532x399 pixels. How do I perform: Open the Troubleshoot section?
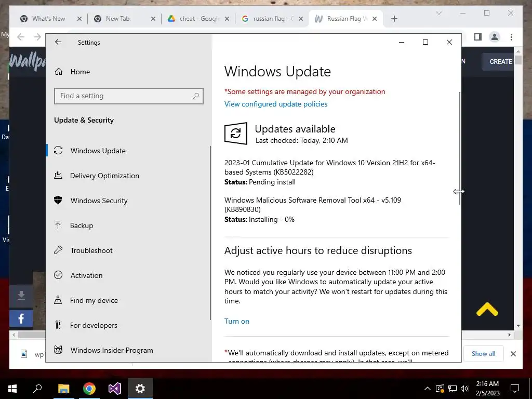[x=128, y=250]
